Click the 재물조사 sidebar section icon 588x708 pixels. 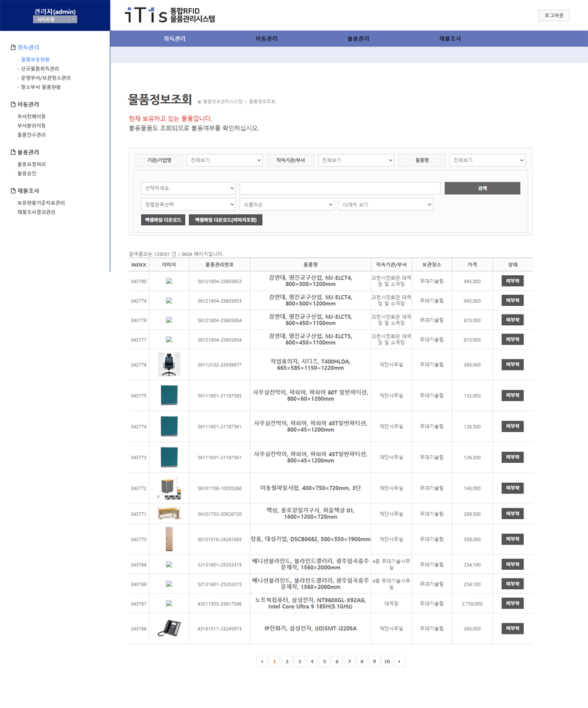point(14,191)
